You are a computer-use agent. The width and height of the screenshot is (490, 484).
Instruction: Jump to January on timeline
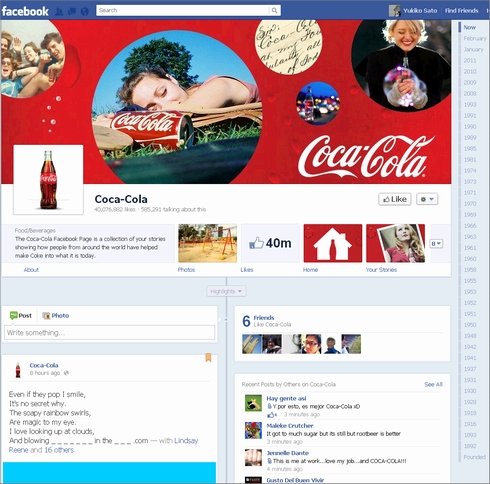[473, 49]
